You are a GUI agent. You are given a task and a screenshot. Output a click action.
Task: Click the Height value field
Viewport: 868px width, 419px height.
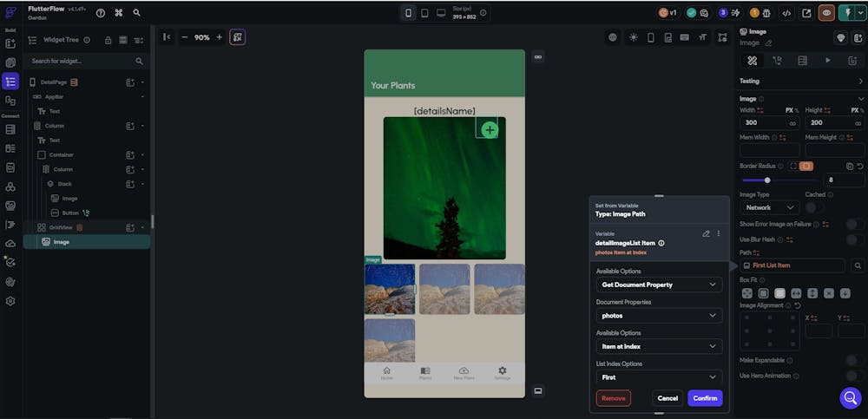point(834,123)
